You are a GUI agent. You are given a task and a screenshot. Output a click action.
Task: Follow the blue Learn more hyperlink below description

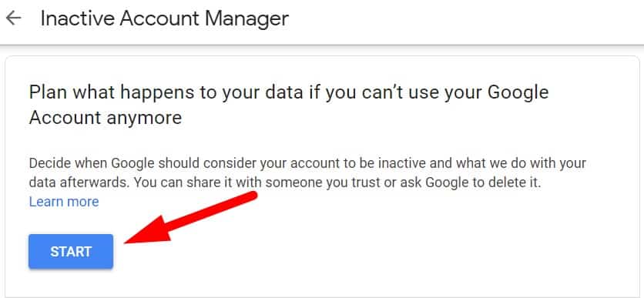(64, 202)
